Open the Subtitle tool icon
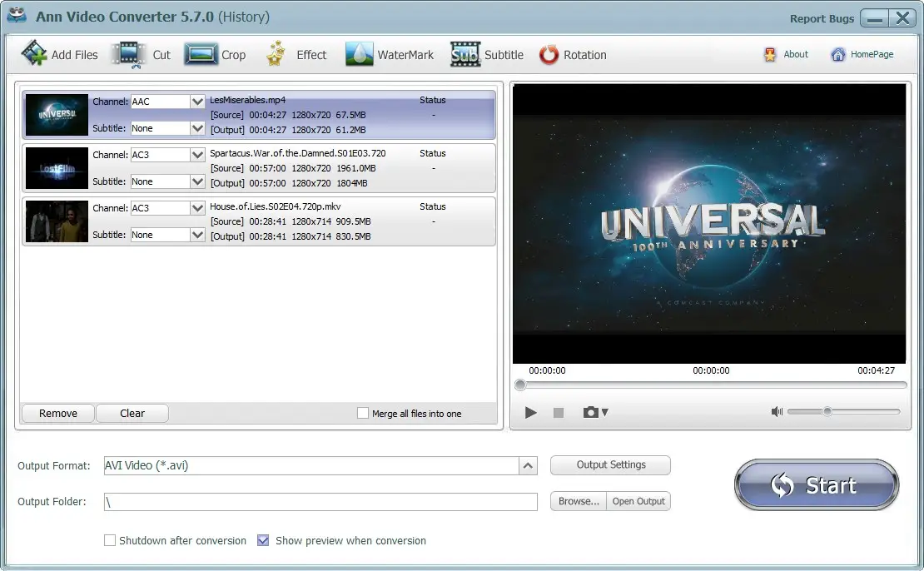Viewport: 924px width, 571px height. [x=465, y=53]
